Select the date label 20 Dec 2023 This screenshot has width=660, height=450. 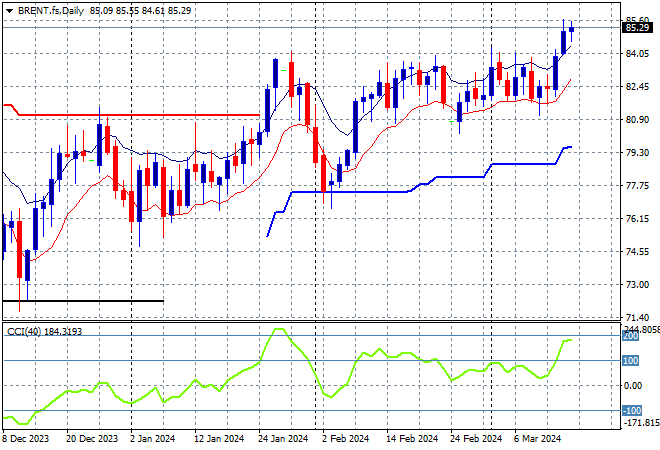click(92, 439)
